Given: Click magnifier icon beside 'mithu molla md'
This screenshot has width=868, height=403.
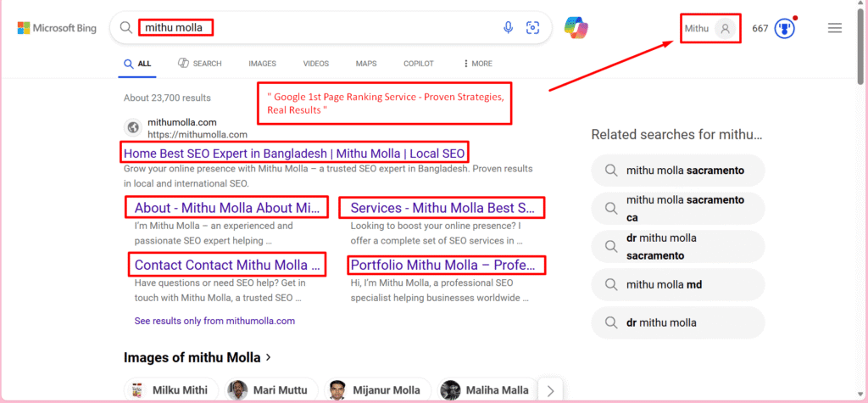Looking at the screenshot, I should tap(611, 285).
